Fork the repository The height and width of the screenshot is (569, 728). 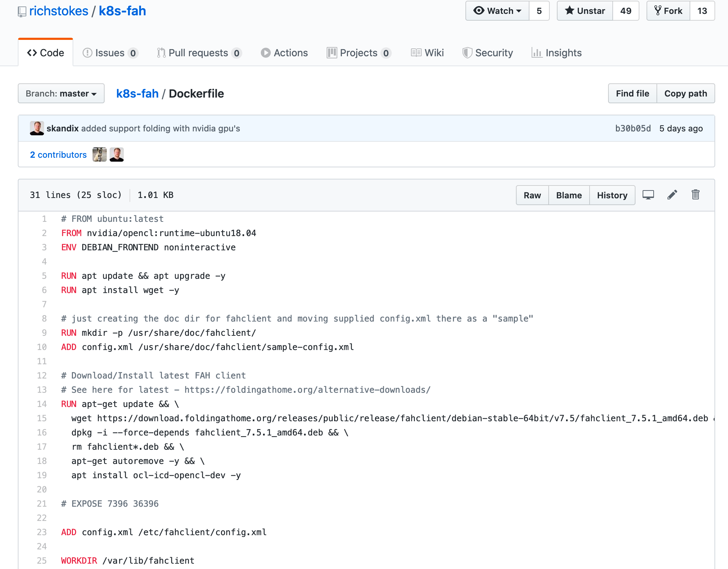coord(668,11)
